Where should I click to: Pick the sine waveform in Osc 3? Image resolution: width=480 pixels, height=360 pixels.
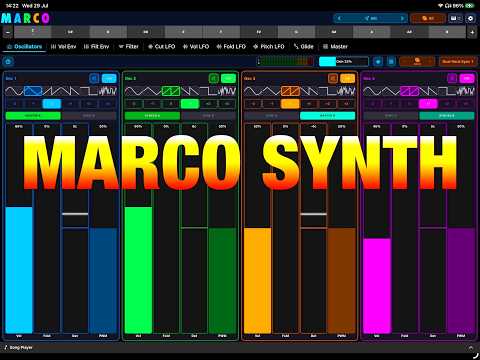[x=253, y=91]
